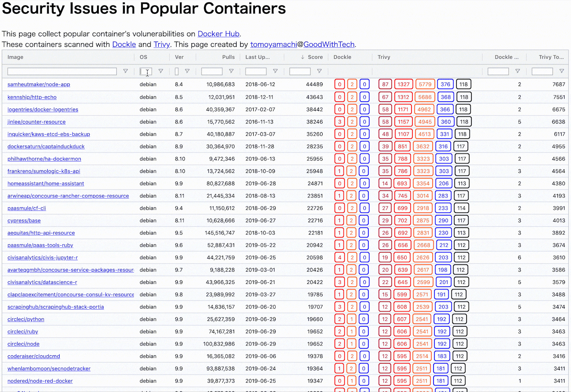Sort by the Ver column header
Viewport: 571px width, 392px height.
click(x=179, y=57)
